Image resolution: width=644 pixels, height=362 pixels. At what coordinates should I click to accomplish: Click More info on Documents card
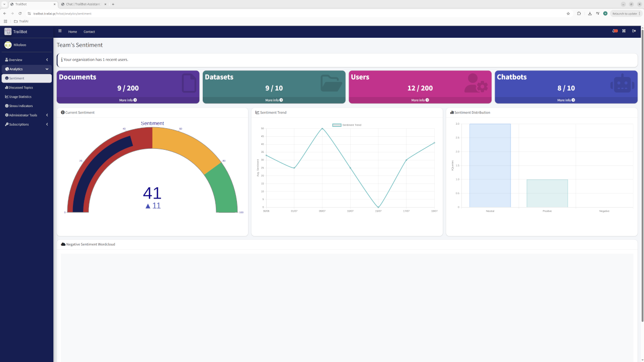pos(128,100)
